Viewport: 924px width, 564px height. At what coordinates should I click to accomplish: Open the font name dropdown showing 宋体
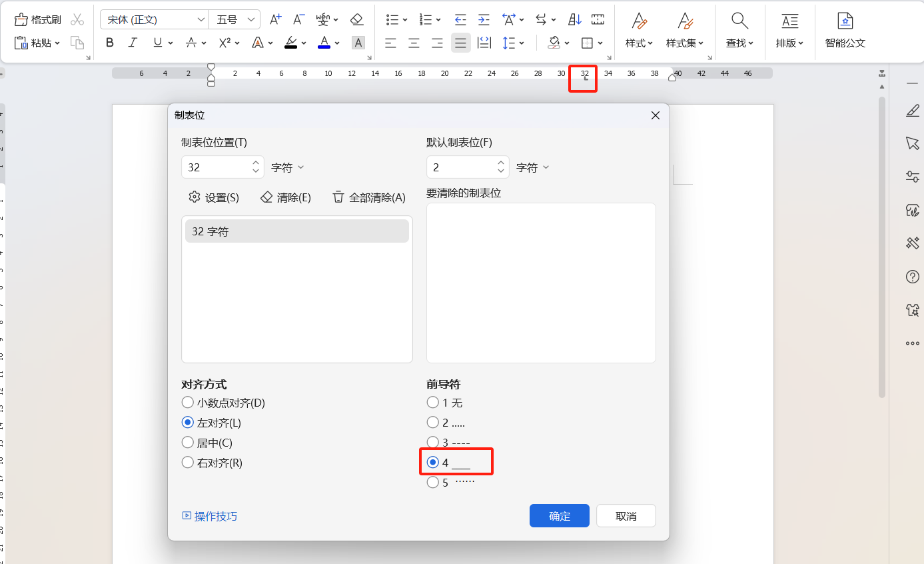tap(153, 19)
